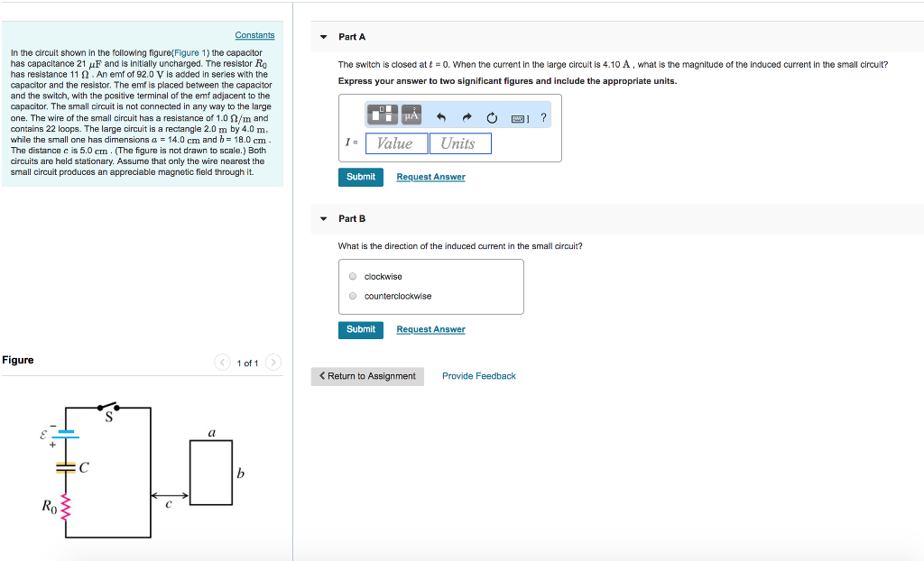Collapse the Part B section
Screen dimensions: 924x561
click(x=322, y=218)
